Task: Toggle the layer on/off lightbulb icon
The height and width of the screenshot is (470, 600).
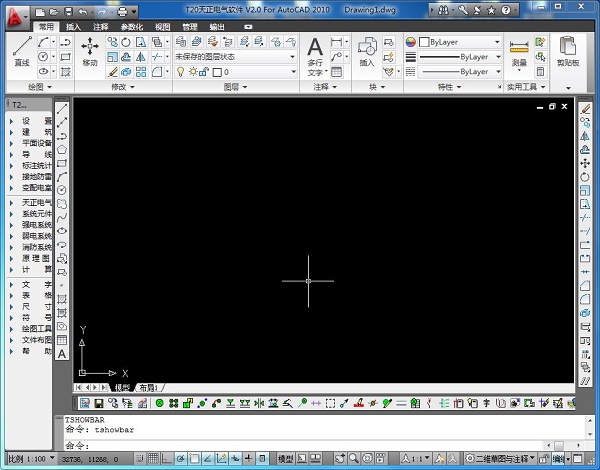Action: click(181, 72)
